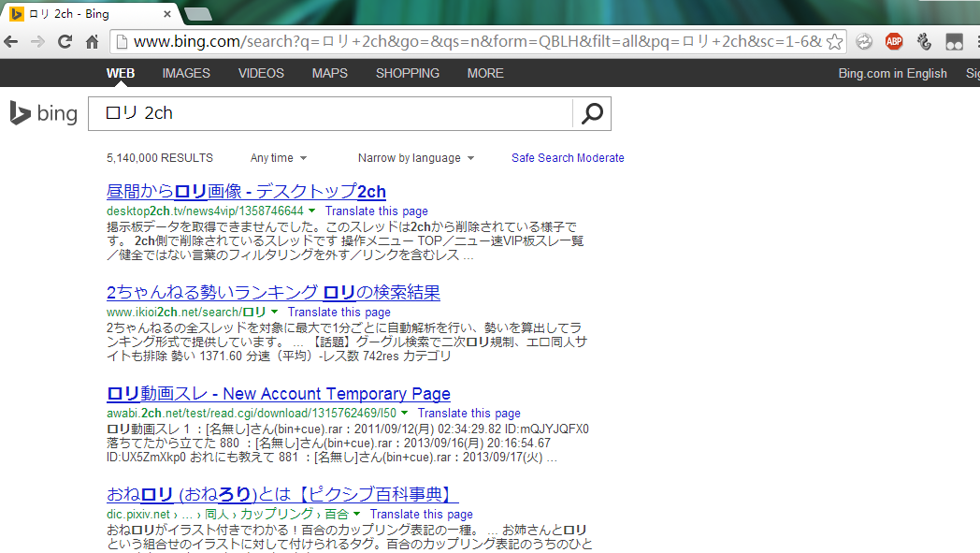Select the 5,140,000 RESULTS count text
This screenshot has height=553, width=980.
[x=159, y=158]
